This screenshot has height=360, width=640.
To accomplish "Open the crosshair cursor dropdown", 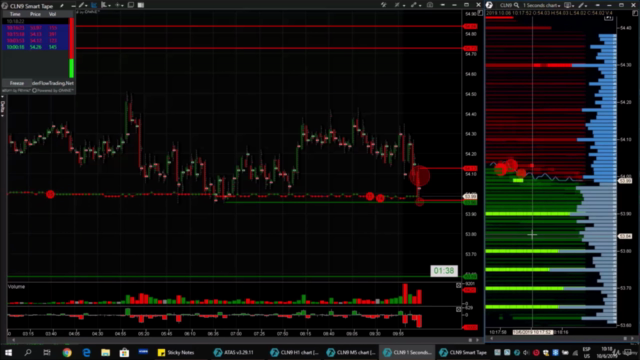I will [120, 5].
